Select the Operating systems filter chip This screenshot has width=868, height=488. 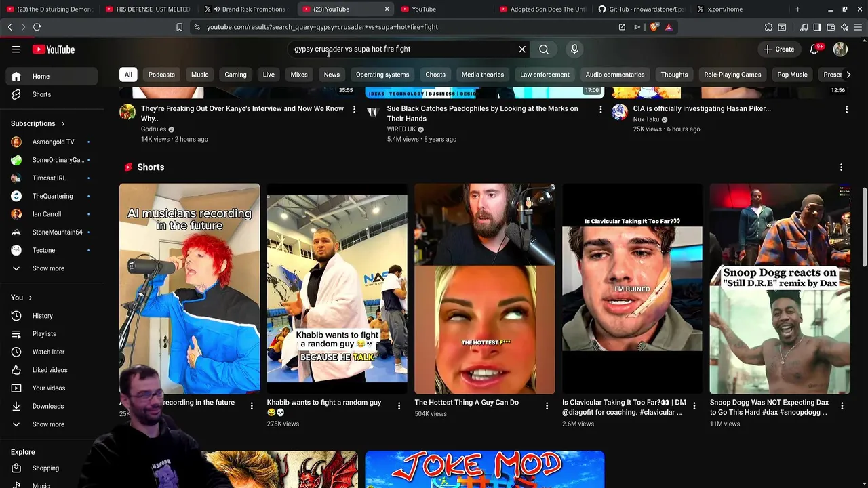click(x=382, y=75)
